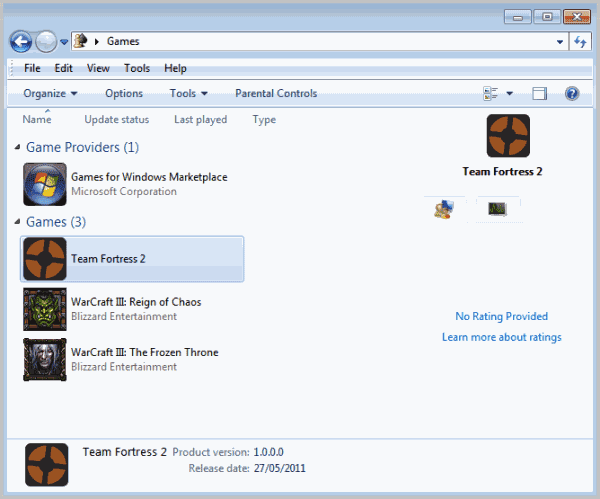The height and width of the screenshot is (499, 600).
Task: Collapse the Games (3) group triangle
Action: [x=17, y=222]
